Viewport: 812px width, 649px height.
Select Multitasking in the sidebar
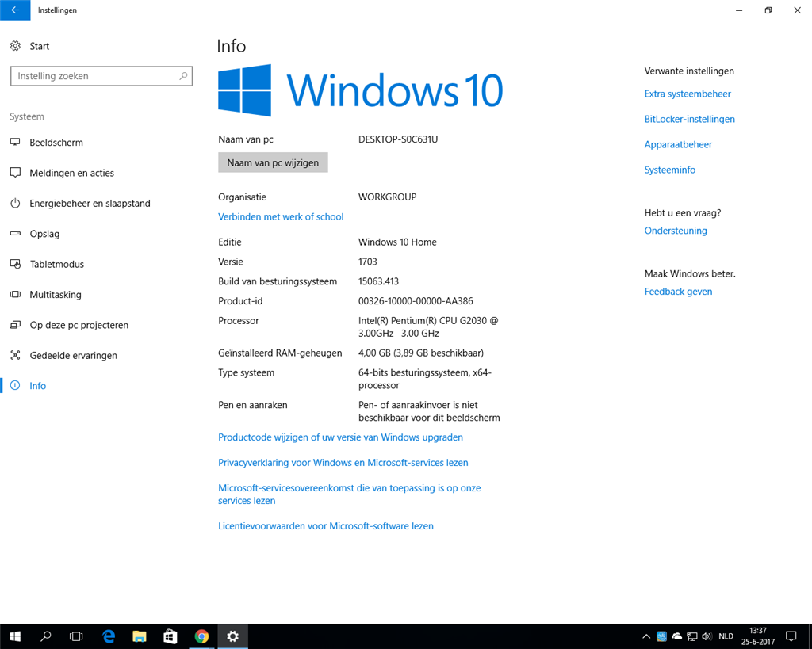click(45, 295)
